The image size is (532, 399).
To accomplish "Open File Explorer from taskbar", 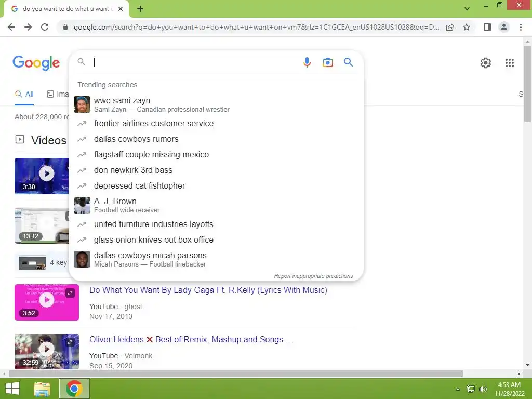I will pos(42,389).
